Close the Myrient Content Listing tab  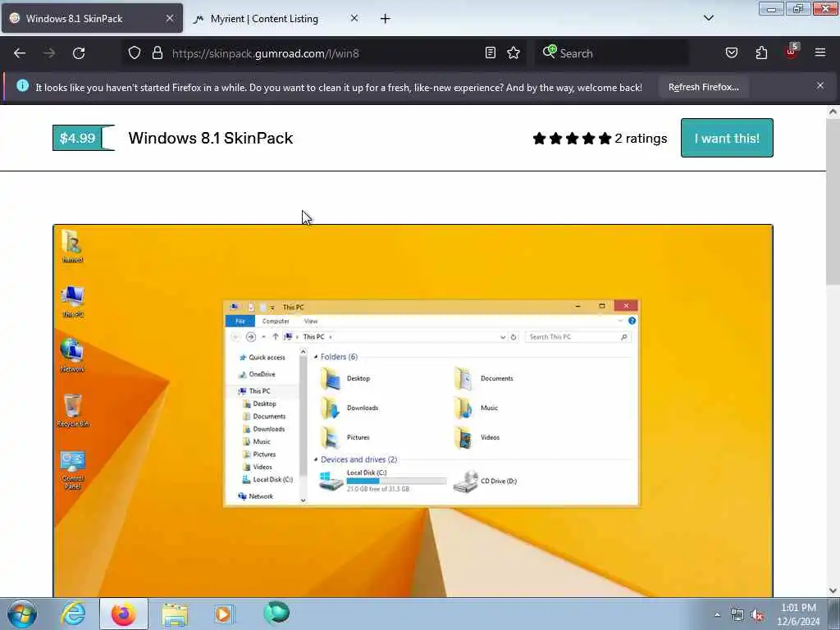[354, 18]
